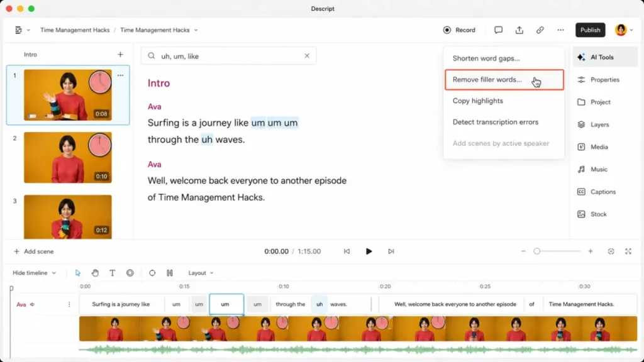Click the Publish button
The image size is (644, 362).
(590, 30)
